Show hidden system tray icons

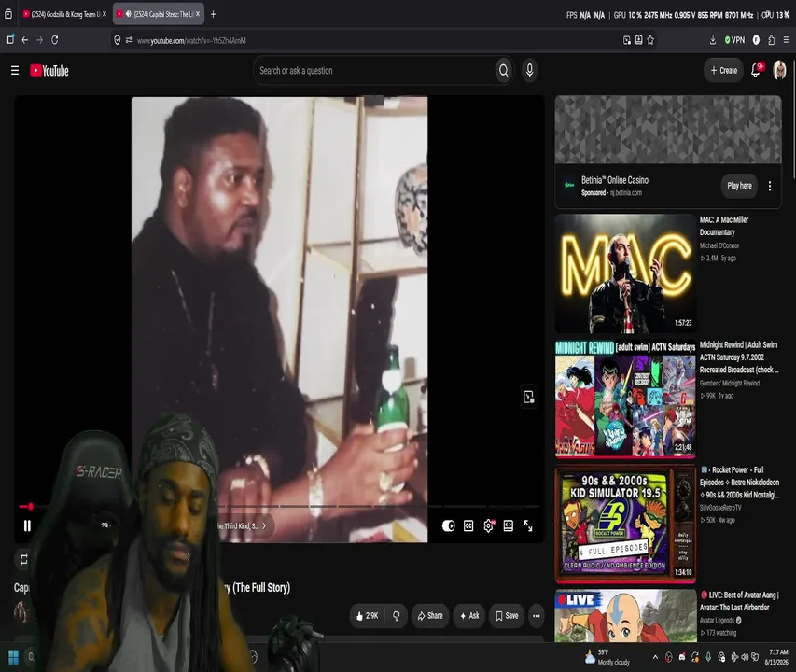pos(655,657)
